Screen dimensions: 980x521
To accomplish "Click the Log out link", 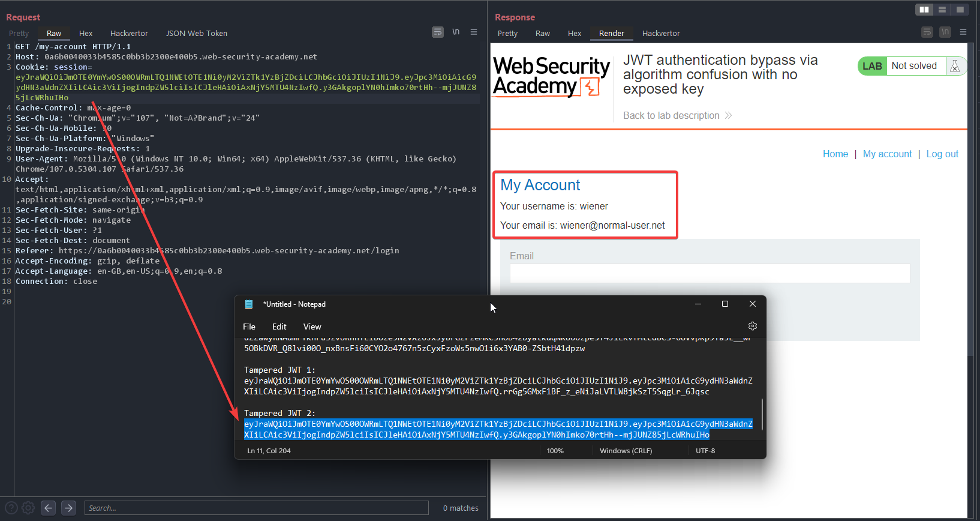I will [942, 154].
